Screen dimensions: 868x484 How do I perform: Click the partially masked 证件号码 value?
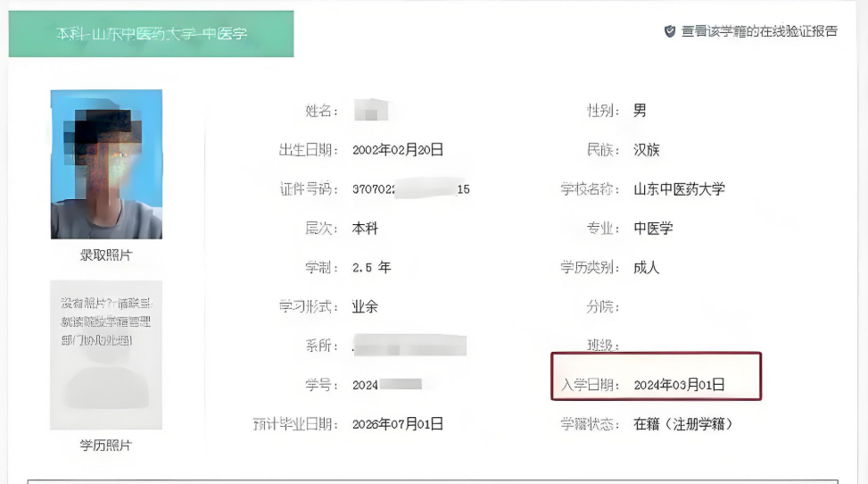coord(410,189)
